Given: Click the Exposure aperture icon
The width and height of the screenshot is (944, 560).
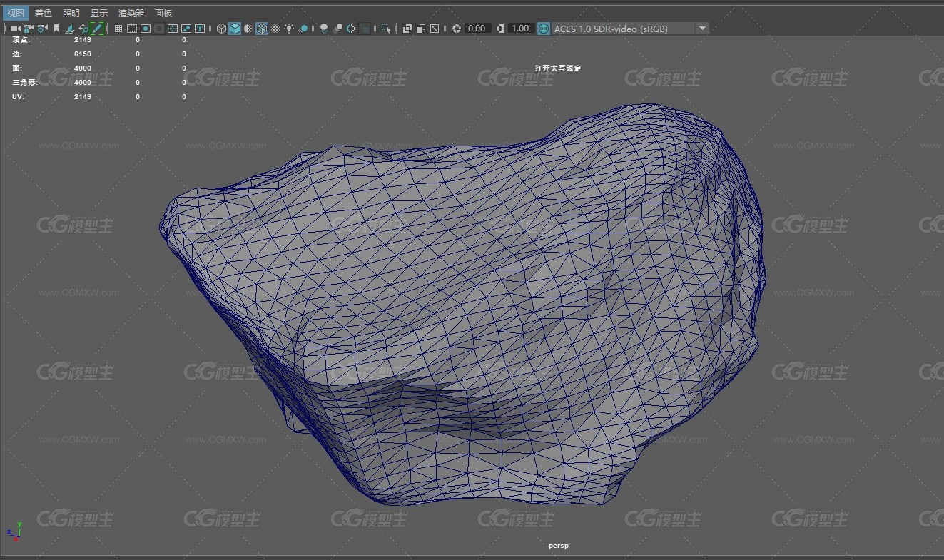Looking at the screenshot, I should pyautogui.click(x=457, y=29).
